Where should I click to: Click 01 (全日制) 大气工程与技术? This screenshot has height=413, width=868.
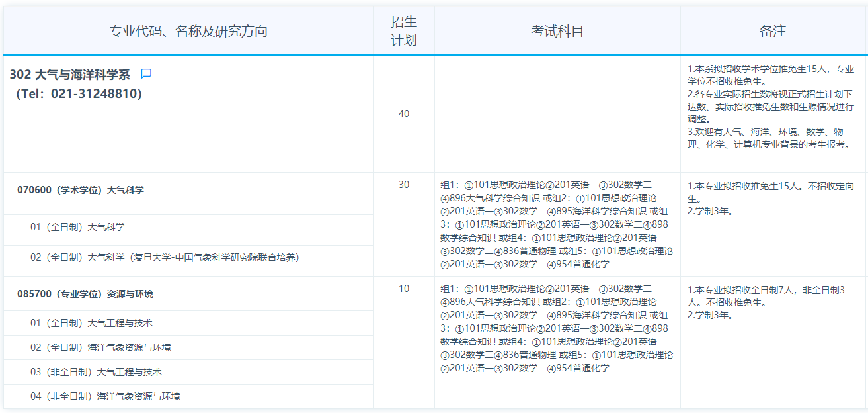click(91, 323)
